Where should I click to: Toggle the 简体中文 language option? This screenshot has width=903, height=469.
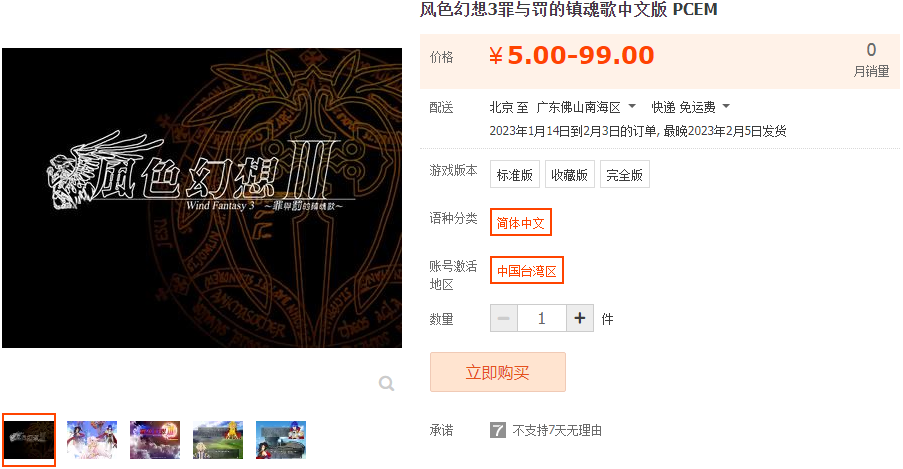click(x=521, y=222)
